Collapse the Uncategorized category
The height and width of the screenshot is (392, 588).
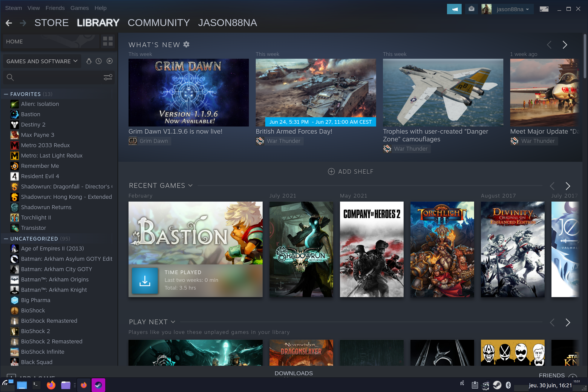(x=6, y=239)
